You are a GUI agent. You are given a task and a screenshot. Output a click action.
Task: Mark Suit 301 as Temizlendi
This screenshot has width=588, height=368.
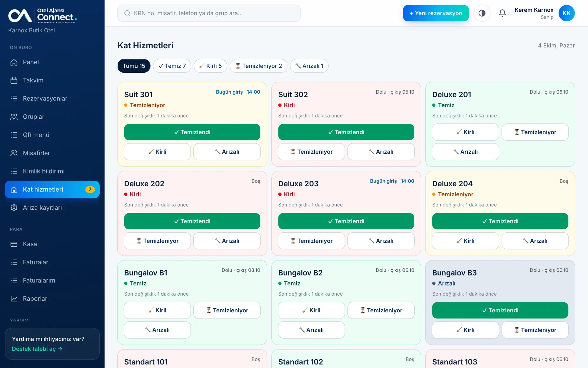[192, 132]
